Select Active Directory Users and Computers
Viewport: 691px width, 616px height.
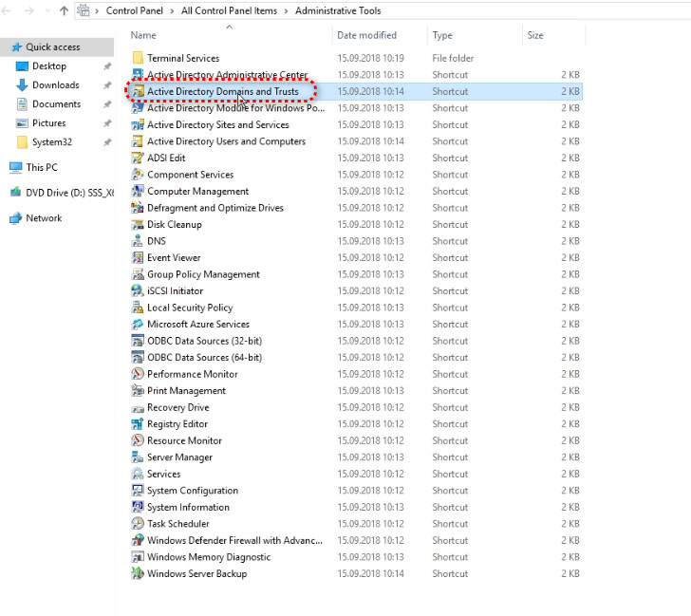tap(226, 141)
